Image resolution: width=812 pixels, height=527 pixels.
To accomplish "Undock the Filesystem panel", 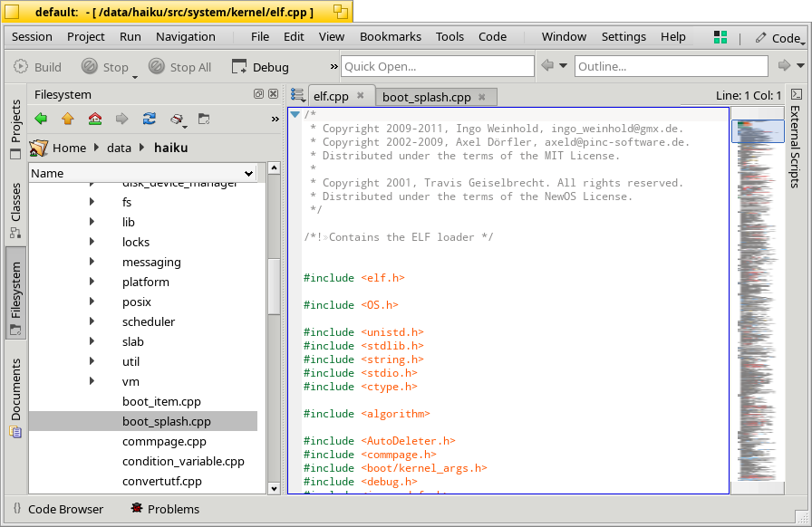I will pyautogui.click(x=259, y=93).
